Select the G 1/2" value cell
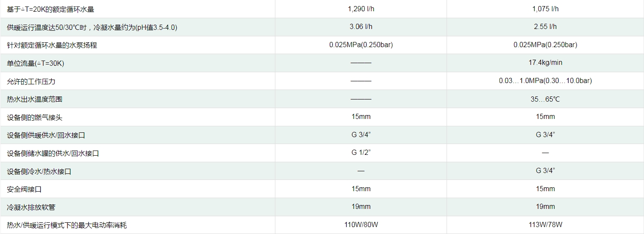The image size is (644, 234). (361, 152)
